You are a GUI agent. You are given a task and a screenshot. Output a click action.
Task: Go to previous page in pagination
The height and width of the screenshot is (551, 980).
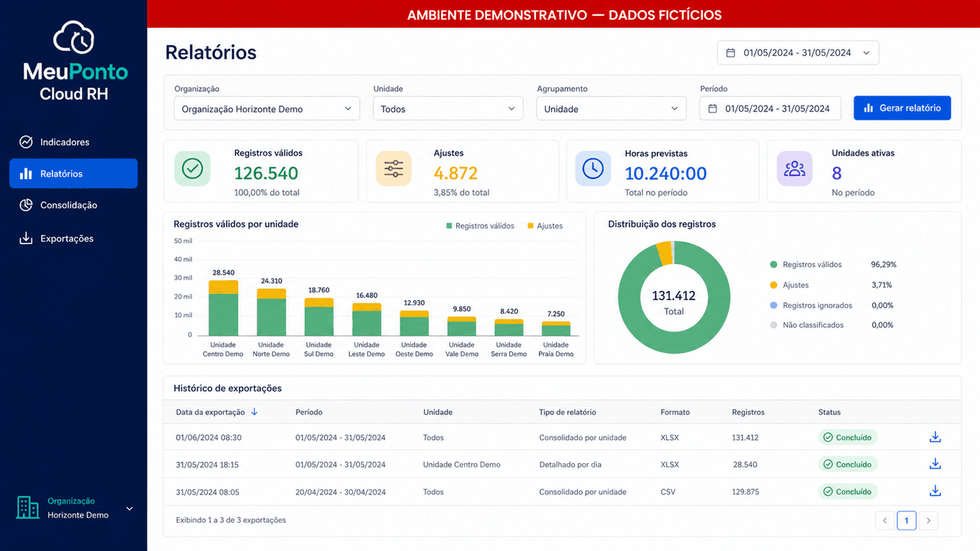coord(885,520)
